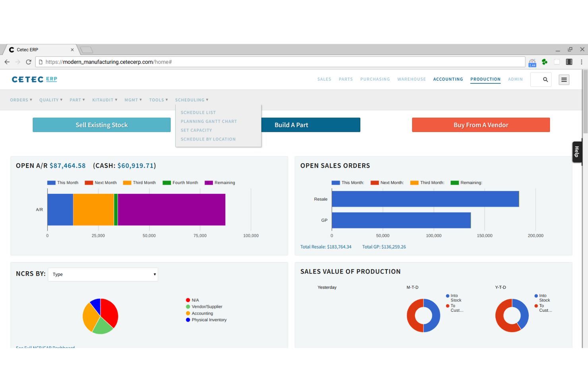
Task: Click the speedometer badge showing 2.44
Action: (x=532, y=62)
